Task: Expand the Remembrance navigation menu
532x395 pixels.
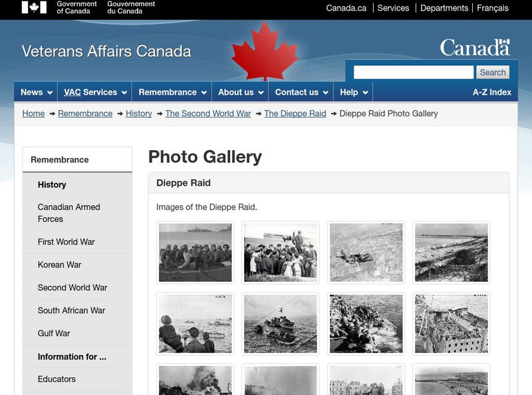Action: click(172, 92)
